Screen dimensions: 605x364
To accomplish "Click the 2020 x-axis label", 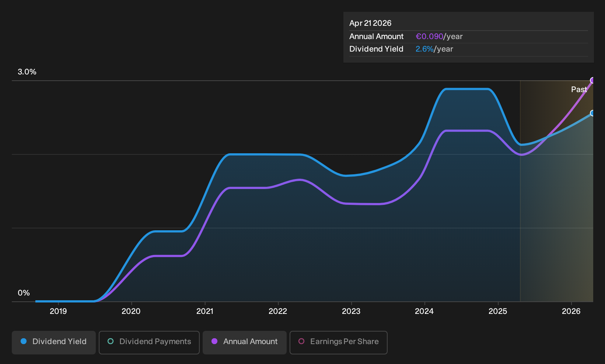I will 131,311.
